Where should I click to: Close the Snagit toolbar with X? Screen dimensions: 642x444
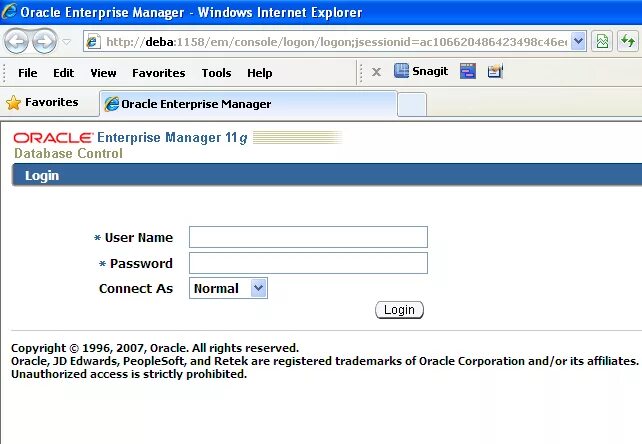click(x=376, y=72)
